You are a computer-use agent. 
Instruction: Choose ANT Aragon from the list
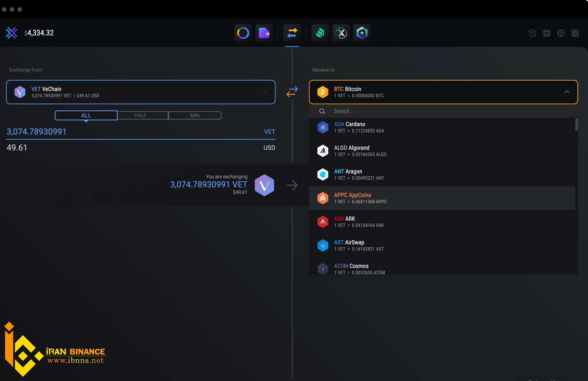coord(442,174)
